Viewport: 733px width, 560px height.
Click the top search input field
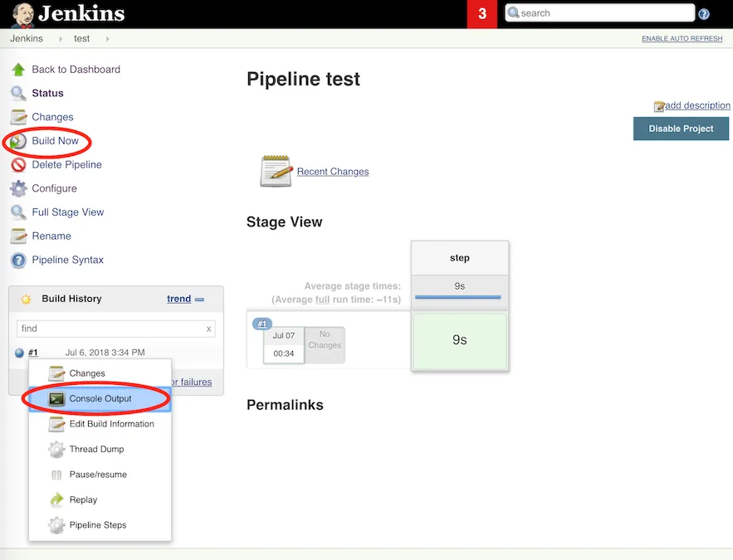point(600,13)
